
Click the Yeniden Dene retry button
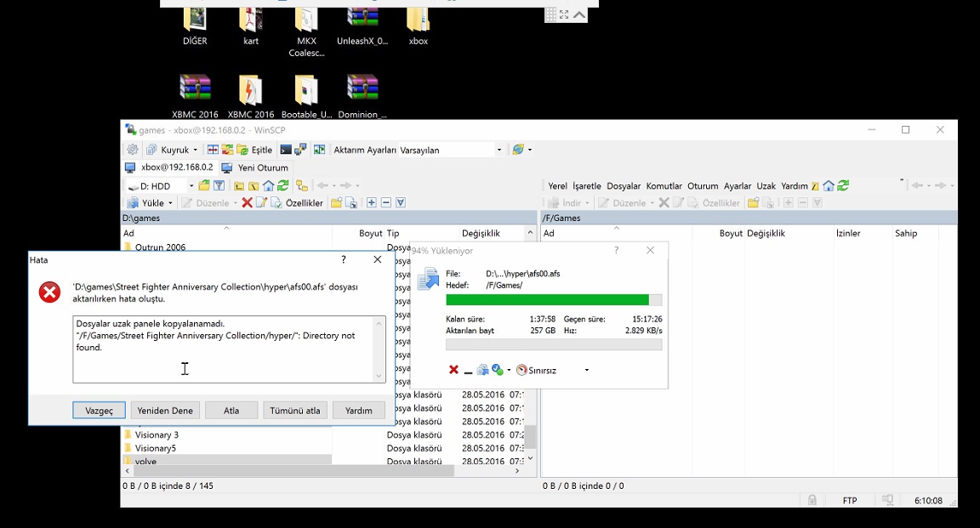pyautogui.click(x=165, y=410)
